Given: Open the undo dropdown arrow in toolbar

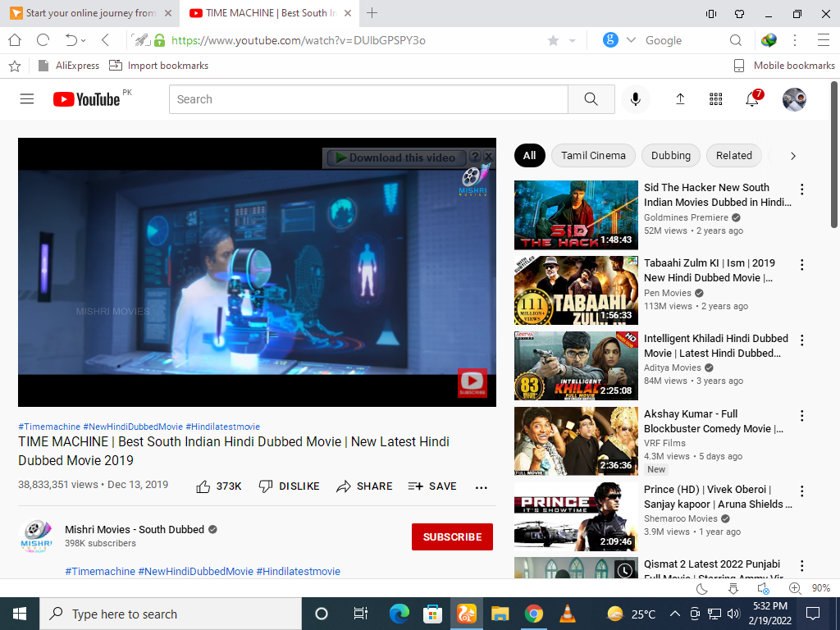Looking at the screenshot, I should (83, 41).
